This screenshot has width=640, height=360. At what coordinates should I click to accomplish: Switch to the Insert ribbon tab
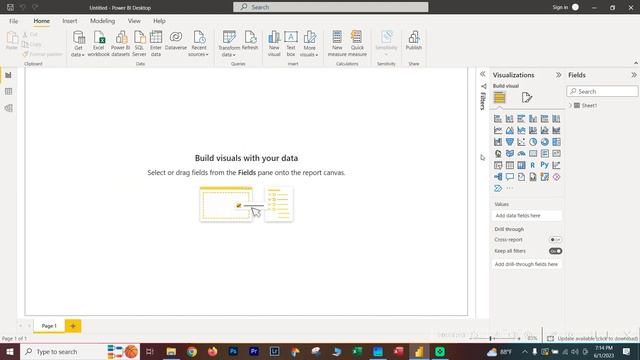(70, 21)
